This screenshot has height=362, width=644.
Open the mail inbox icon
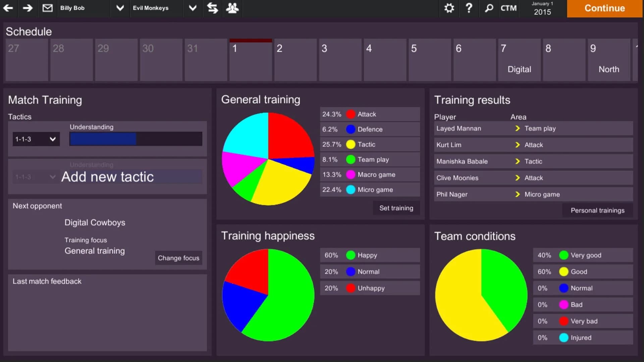pyautogui.click(x=47, y=8)
